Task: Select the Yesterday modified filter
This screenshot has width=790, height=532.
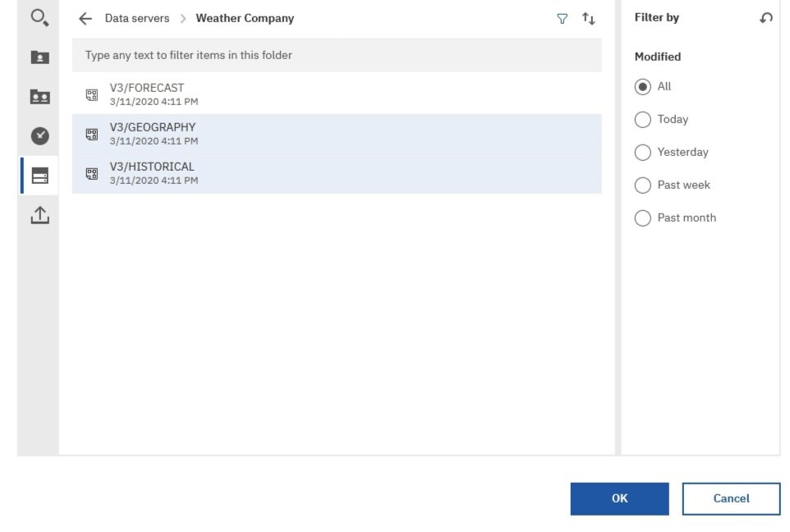Action: click(x=642, y=152)
